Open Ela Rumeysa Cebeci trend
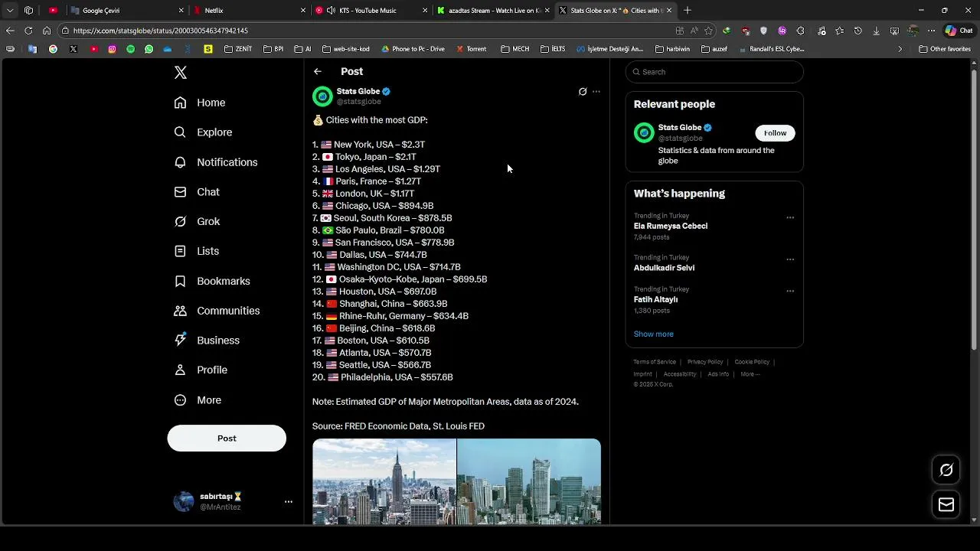 click(x=671, y=227)
